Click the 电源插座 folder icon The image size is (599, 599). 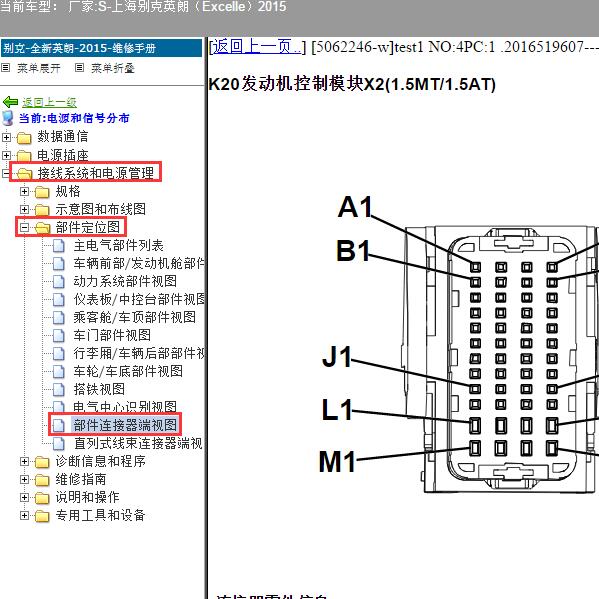coord(24,155)
